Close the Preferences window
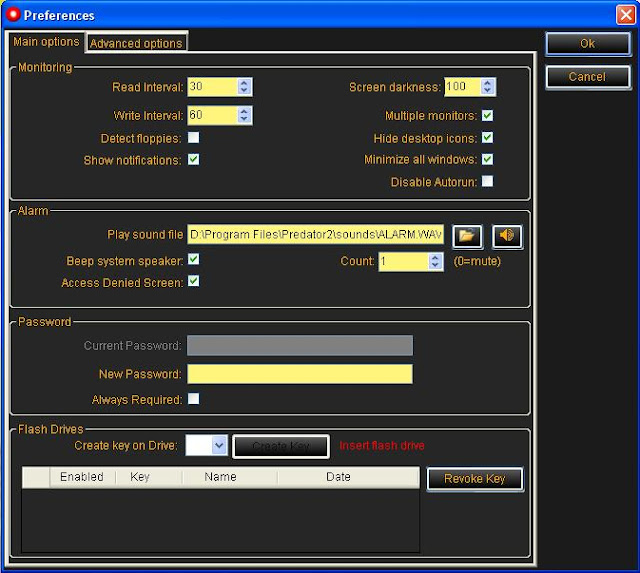This screenshot has height=573, width=640. point(625,15)
